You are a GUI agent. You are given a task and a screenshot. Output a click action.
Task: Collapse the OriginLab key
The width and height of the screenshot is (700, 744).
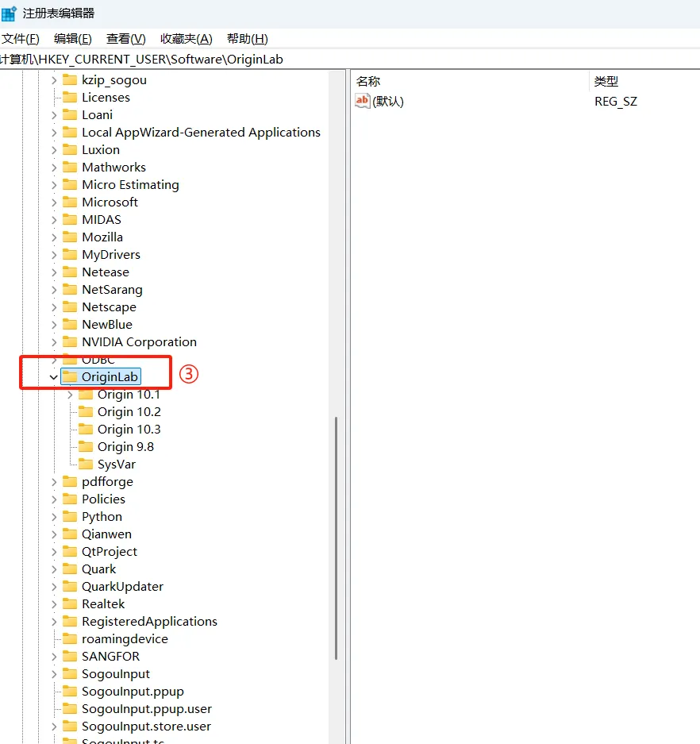(53, 377)
